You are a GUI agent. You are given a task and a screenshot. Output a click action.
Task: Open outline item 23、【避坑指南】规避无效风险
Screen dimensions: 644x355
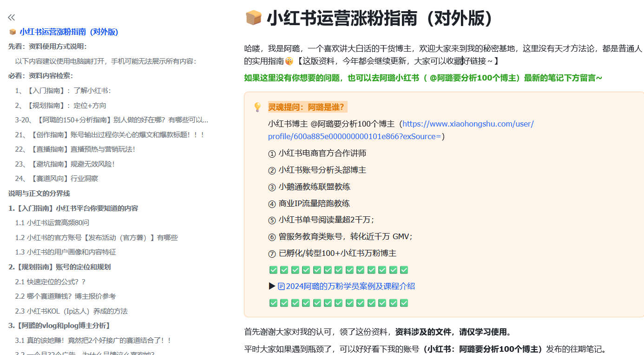tap(65, 164)
